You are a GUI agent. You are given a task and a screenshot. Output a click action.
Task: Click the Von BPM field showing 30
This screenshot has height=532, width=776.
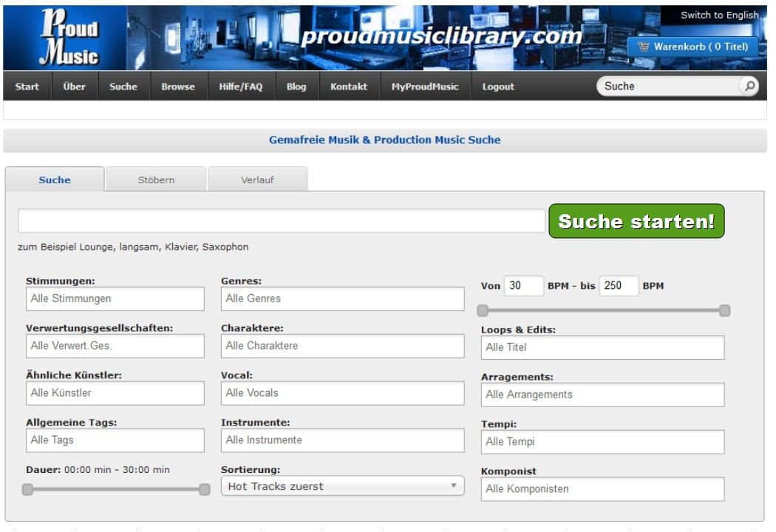pos(523,285)
